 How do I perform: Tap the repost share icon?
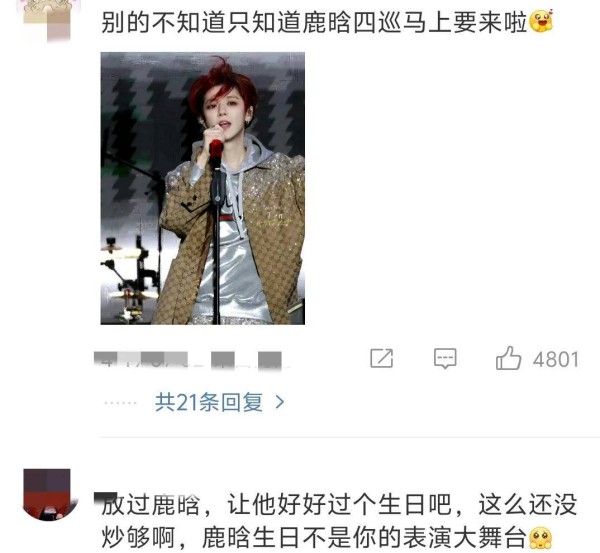tap(382, 358)
